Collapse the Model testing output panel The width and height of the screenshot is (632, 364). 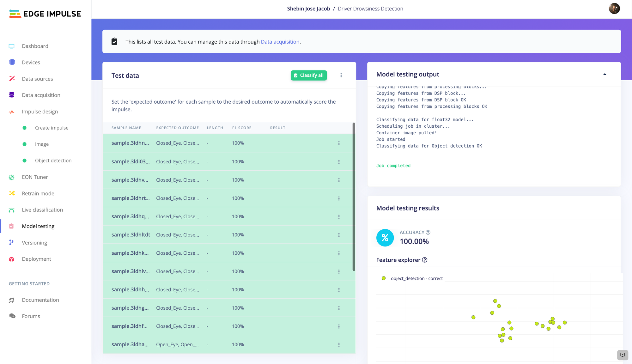pyautogui.click(x=605, y=74)
